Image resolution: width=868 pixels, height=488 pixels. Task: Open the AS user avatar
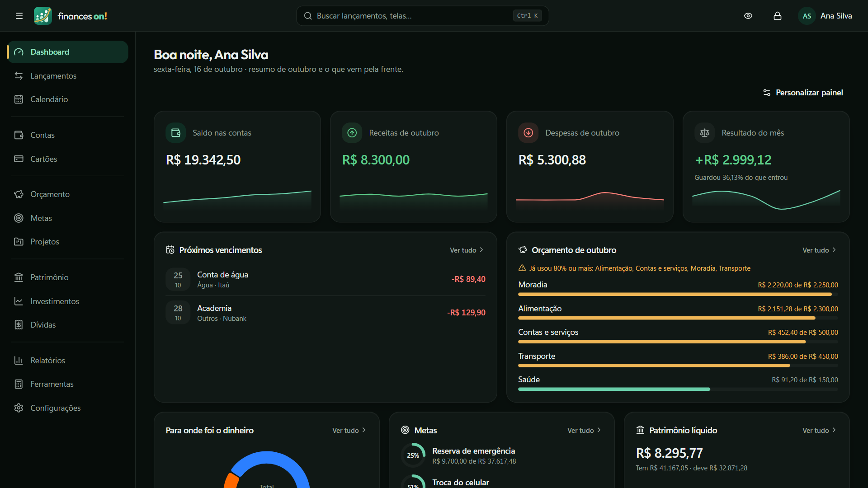coord(807,16)
